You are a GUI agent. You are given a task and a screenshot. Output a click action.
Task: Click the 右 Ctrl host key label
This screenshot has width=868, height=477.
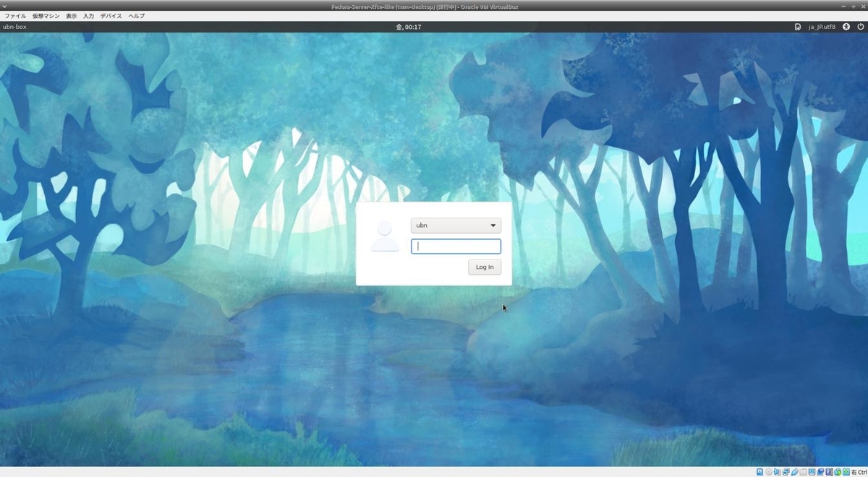pos(859,472)
